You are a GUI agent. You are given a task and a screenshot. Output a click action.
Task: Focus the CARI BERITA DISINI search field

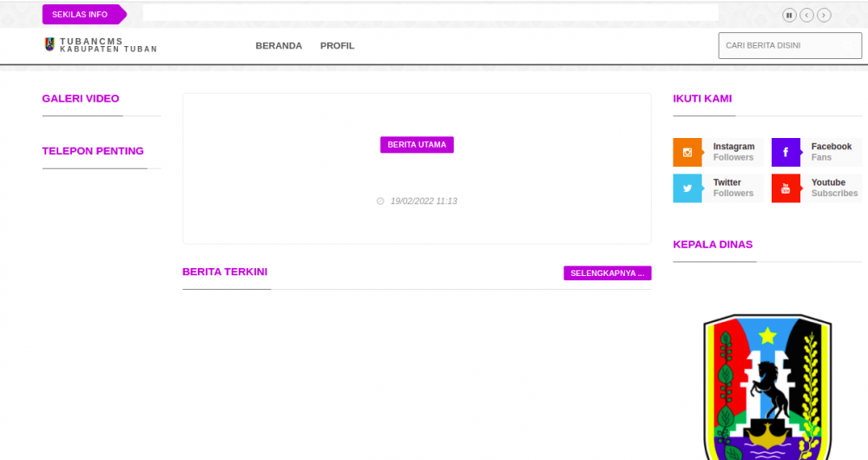pyautogui.click(x=790, y=45)
